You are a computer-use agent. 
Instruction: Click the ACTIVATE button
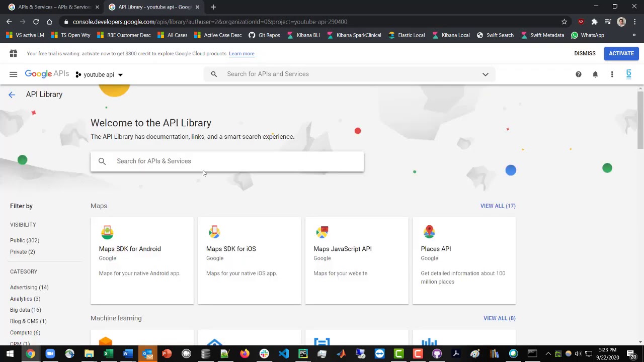pyautogui.click(x=621, y=53)
